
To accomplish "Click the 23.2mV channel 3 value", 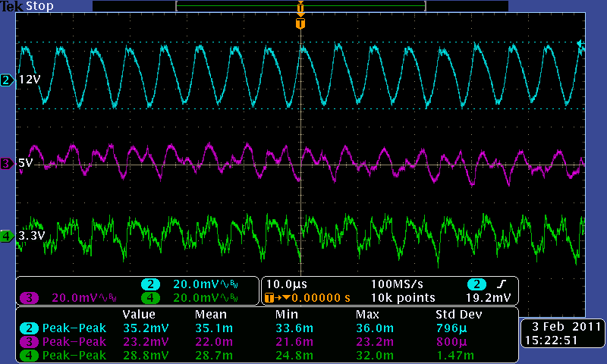I will pos(146,342).
